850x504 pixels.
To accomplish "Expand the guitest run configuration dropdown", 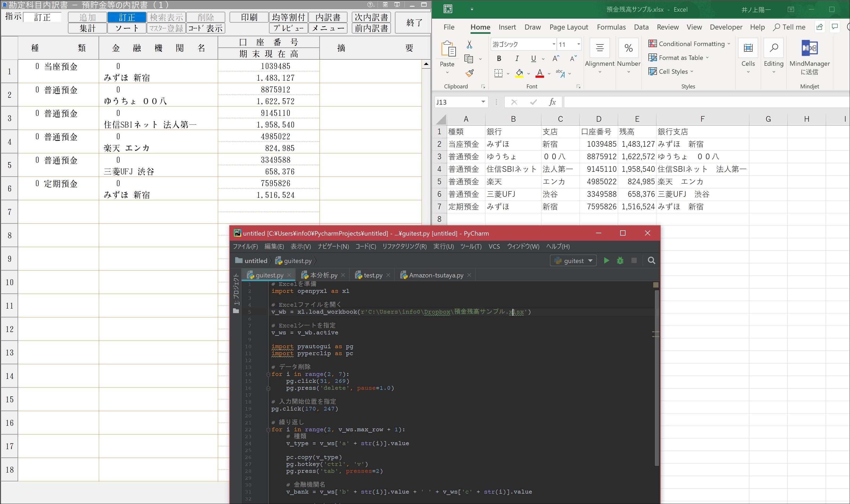I will tap(590, 260).
